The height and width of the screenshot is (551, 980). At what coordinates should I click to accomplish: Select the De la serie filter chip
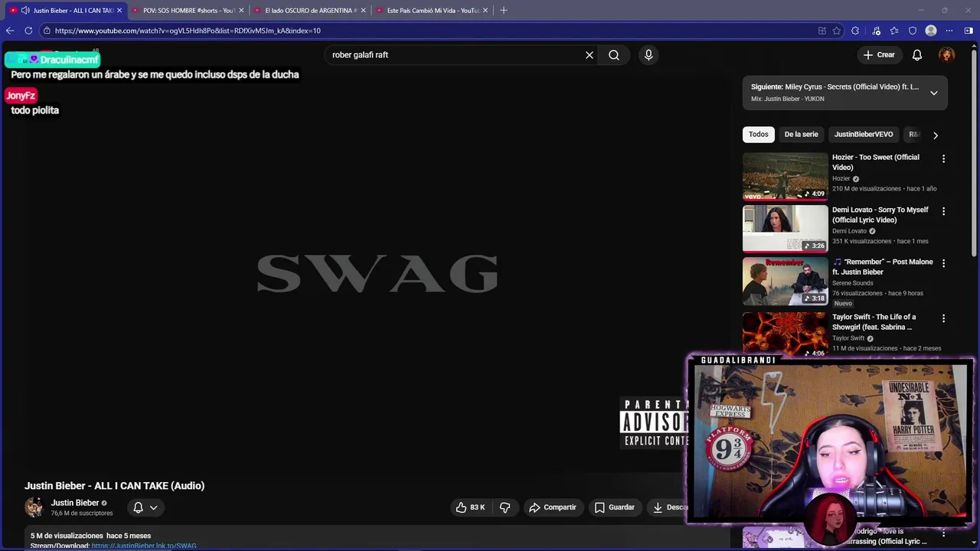(x=801, y=135)
